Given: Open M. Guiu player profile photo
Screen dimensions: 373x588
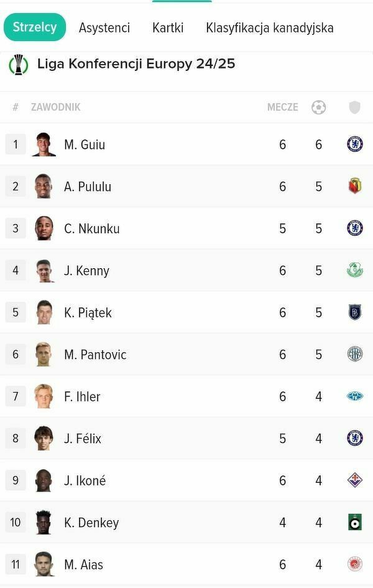Looking at the screenshot, I should [x=44, y=144].
